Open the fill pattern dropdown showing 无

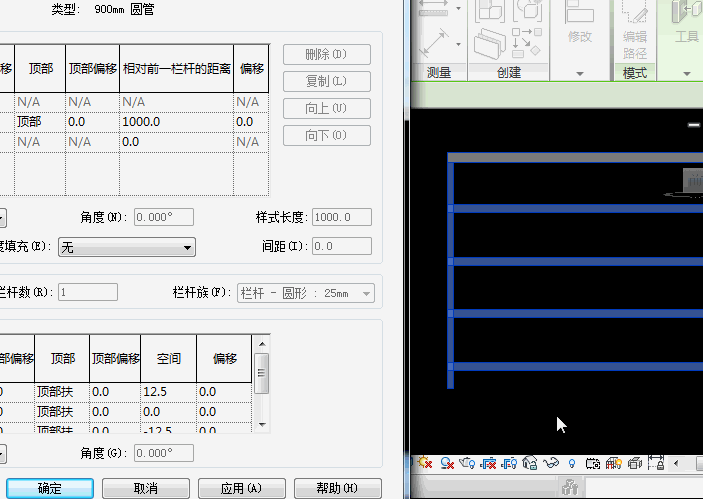[126, 247]
